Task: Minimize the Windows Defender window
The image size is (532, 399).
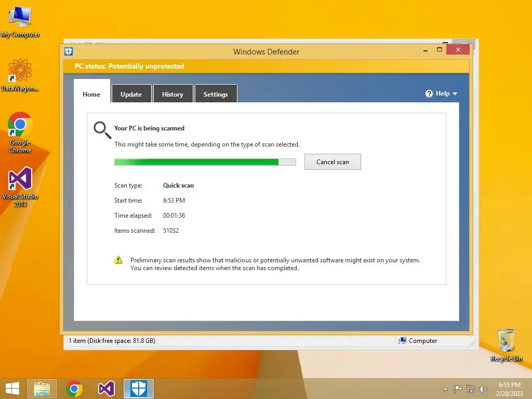Action: coord(425,50)
